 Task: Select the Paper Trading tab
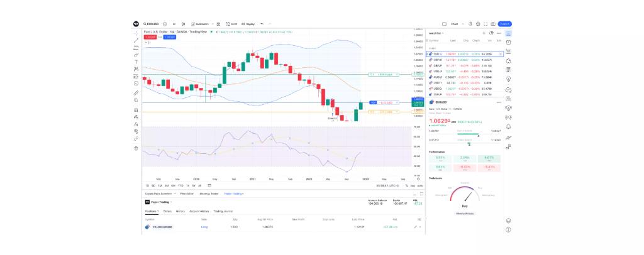click(x=234, y=193)
